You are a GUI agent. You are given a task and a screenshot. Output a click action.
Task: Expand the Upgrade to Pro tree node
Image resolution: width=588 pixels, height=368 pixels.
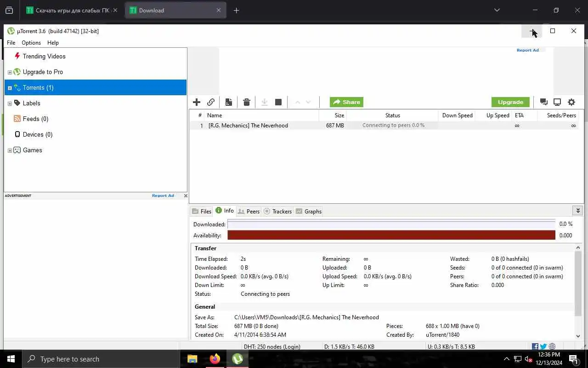(10, 72)
